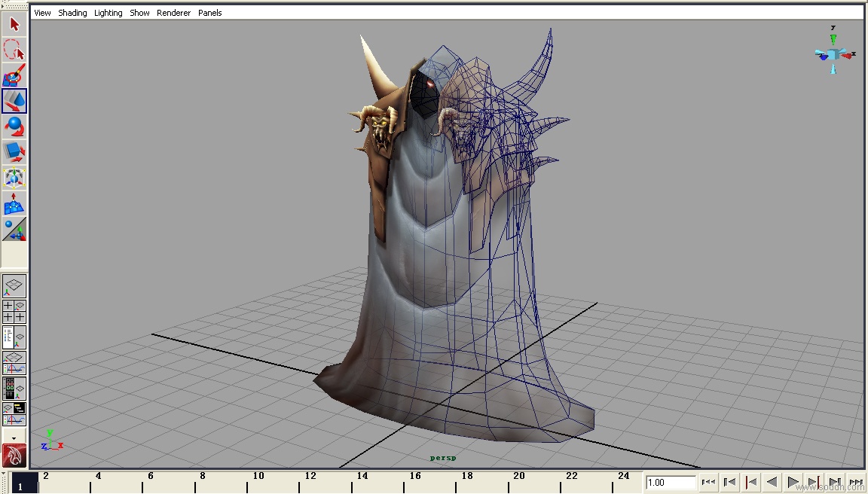Enable the Universal Manipulator tool
This screenshot has width=868, height=494.
point(14,178)
